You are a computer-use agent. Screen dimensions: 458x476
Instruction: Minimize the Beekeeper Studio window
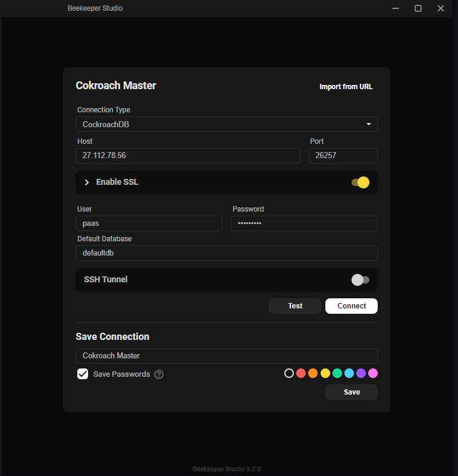(396, 8)
